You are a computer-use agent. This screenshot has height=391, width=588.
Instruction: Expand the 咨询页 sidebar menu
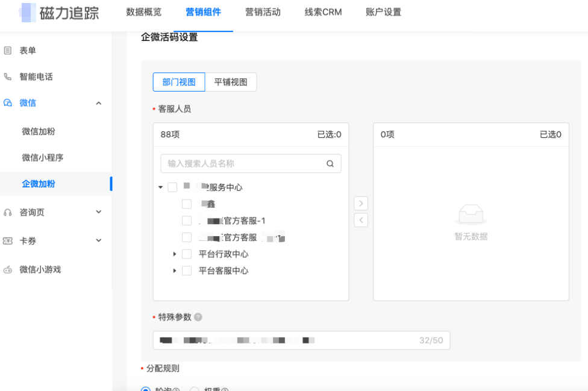tap(98, 212)
